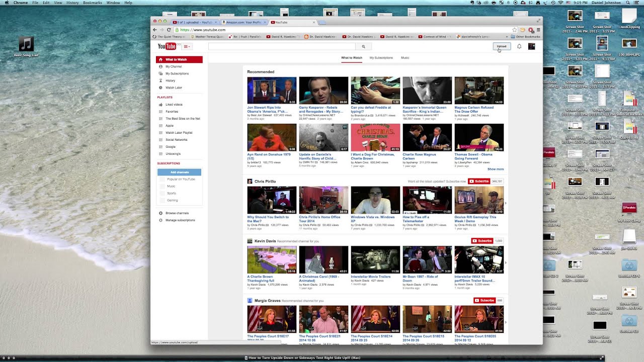The width and height of the screenshot is (644, 362).
Task: Go back with Chrome's back arrow
Action: (x=155, y=30)
